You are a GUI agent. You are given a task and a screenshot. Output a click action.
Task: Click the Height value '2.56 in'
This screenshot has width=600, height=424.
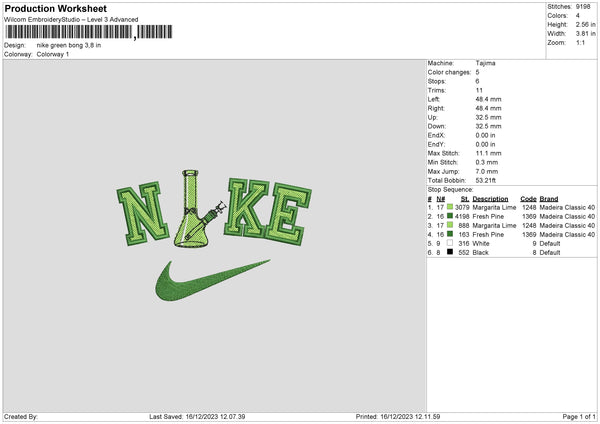(585, 24)
